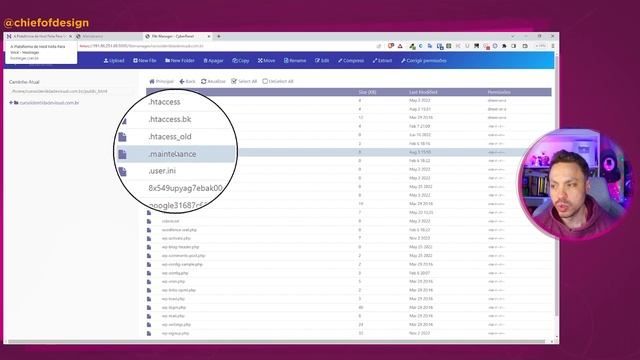Click the Compress toolbar button
Screen dimensions: 640x360
[351, 60]
